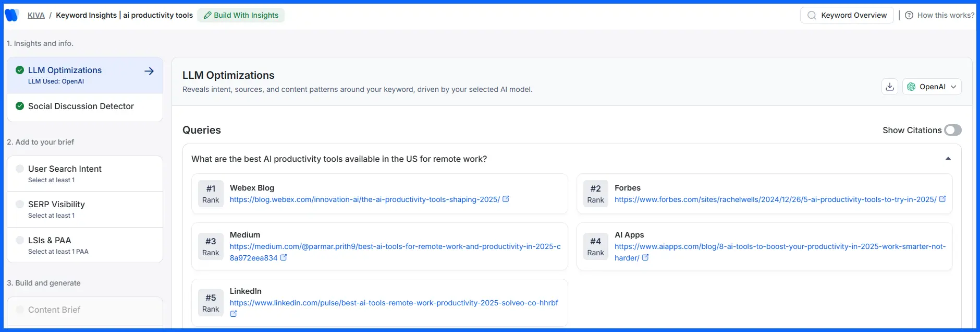Screen dimensions: 980x332
Task: Click the blue app logo icon
Action: 11,15
